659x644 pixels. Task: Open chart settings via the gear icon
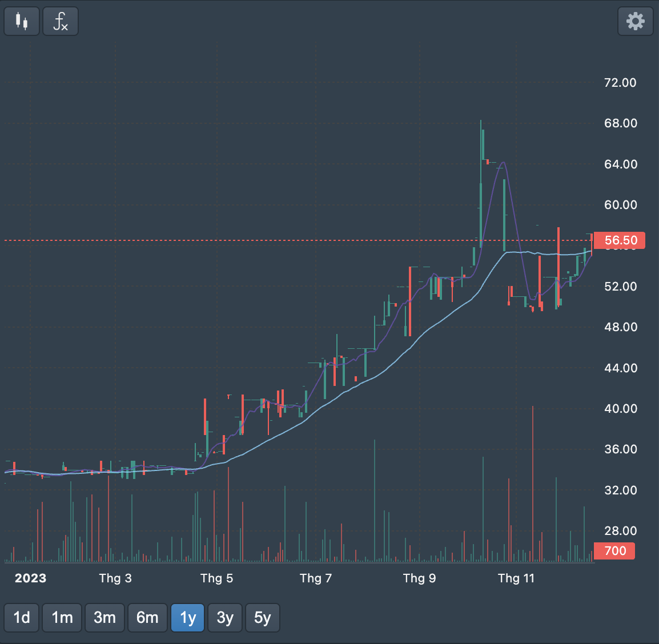635,22
